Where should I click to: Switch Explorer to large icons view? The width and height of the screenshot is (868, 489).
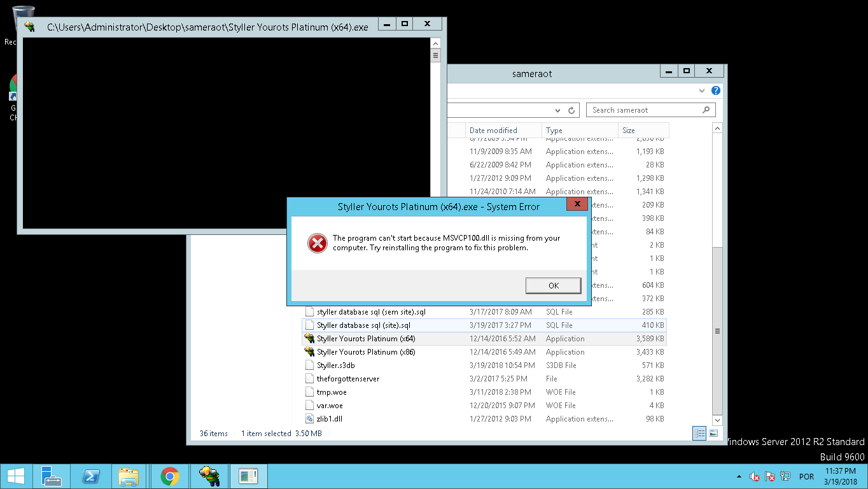coord(713,433)
